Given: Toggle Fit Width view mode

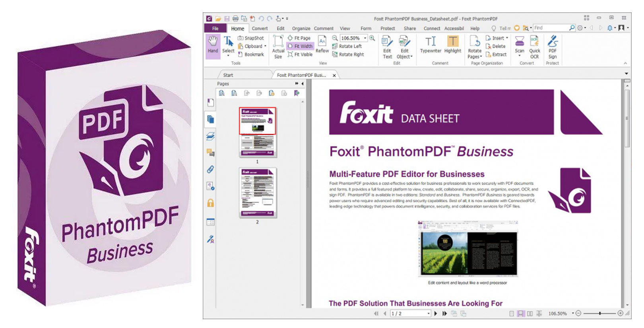Looking at the screenshot, I should click(300, 46).
